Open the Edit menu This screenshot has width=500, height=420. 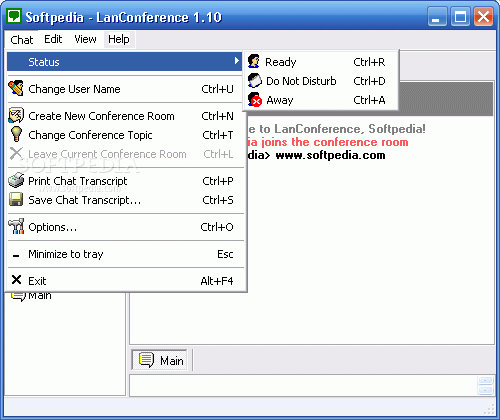(x=53, y=39)
